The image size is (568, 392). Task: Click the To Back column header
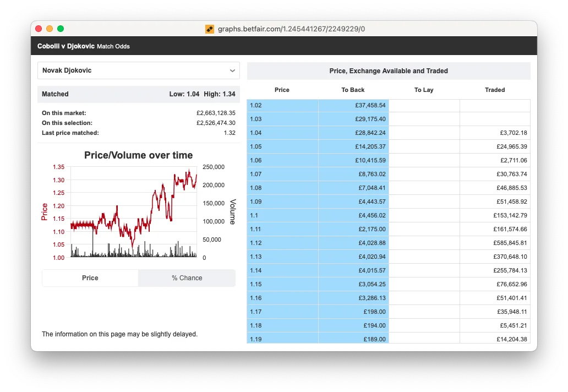(x=353, y=90)
